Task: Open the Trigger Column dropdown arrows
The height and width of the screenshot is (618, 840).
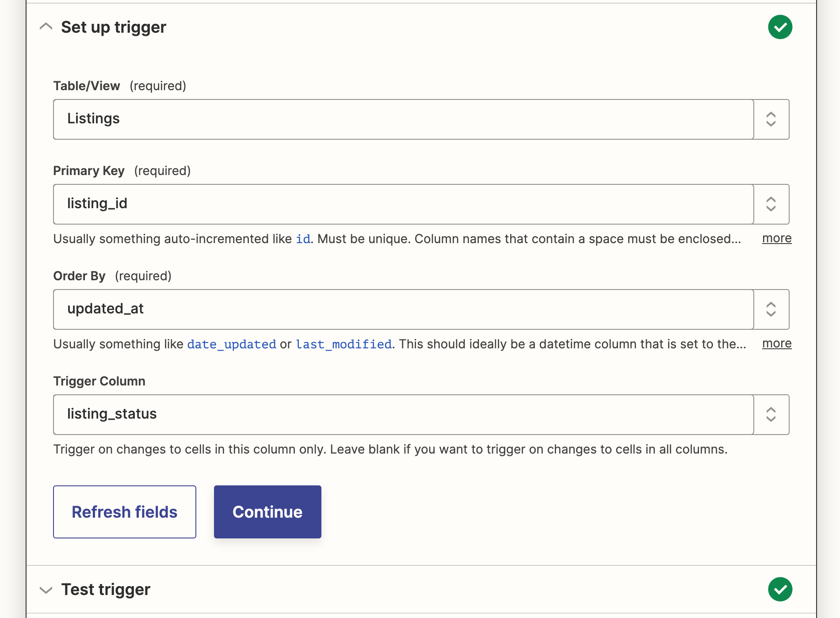Action: (x=771, y=415)
